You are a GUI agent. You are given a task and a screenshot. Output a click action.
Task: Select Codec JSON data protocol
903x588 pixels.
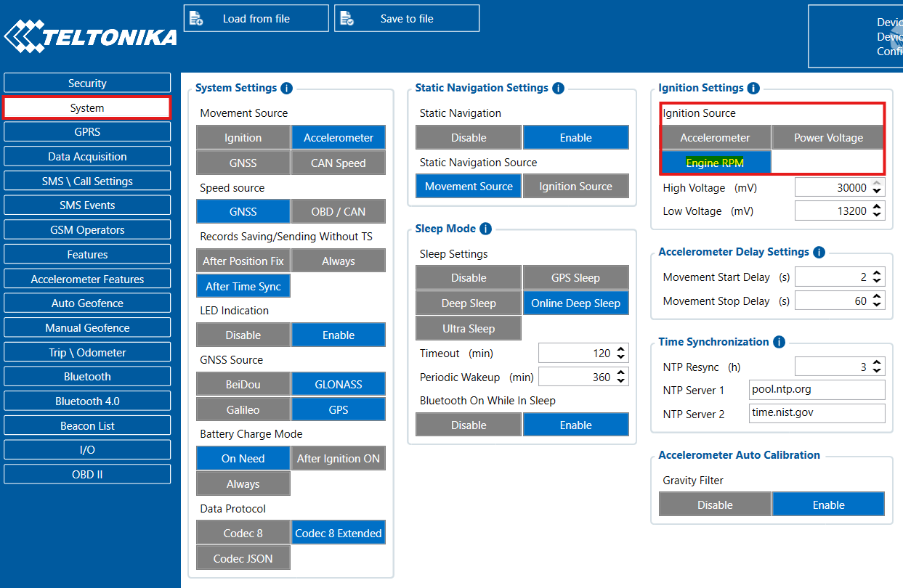tap(243, 559)
